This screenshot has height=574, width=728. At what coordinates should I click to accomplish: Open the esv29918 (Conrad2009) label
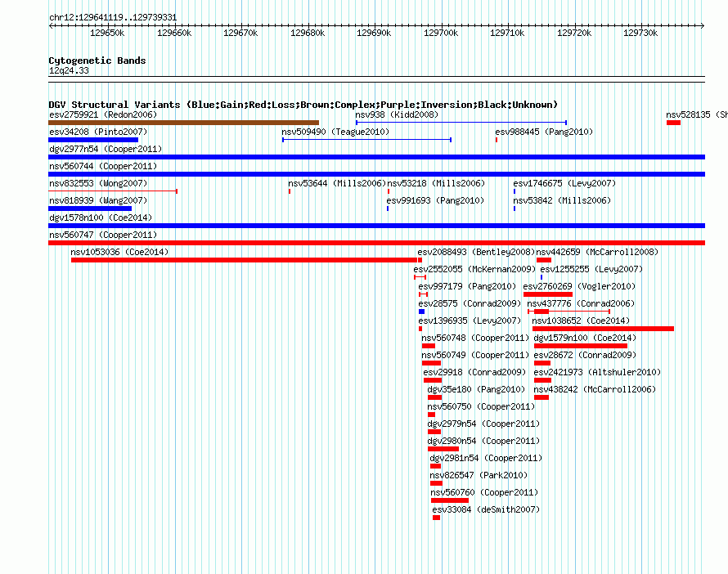point(474,372)
